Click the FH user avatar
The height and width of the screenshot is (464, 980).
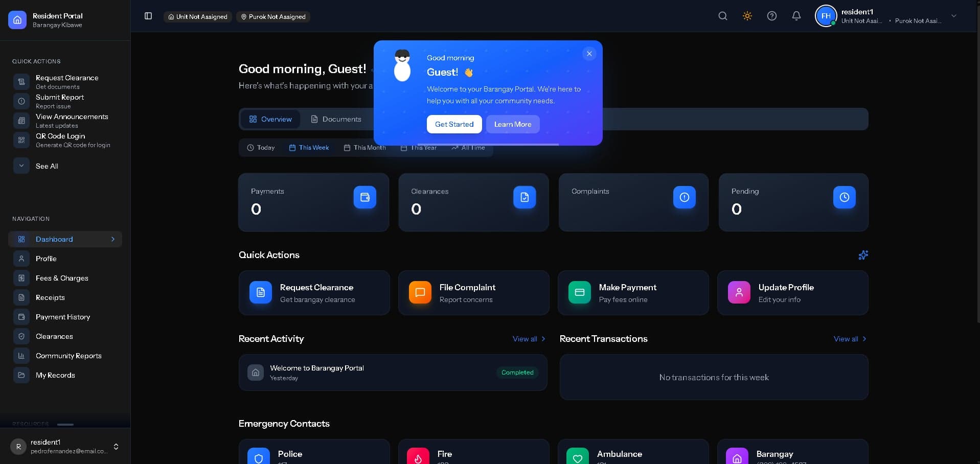(826, 16)
